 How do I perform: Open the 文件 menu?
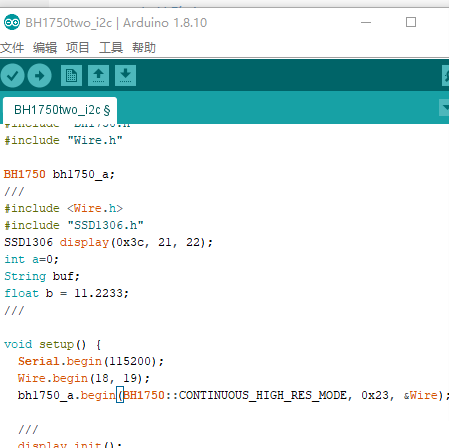click(x=12, y=48)
